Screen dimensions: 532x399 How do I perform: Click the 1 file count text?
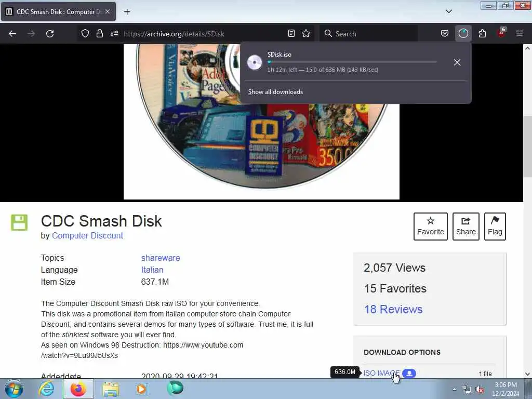pyautogui.click(x=485, y=374)
